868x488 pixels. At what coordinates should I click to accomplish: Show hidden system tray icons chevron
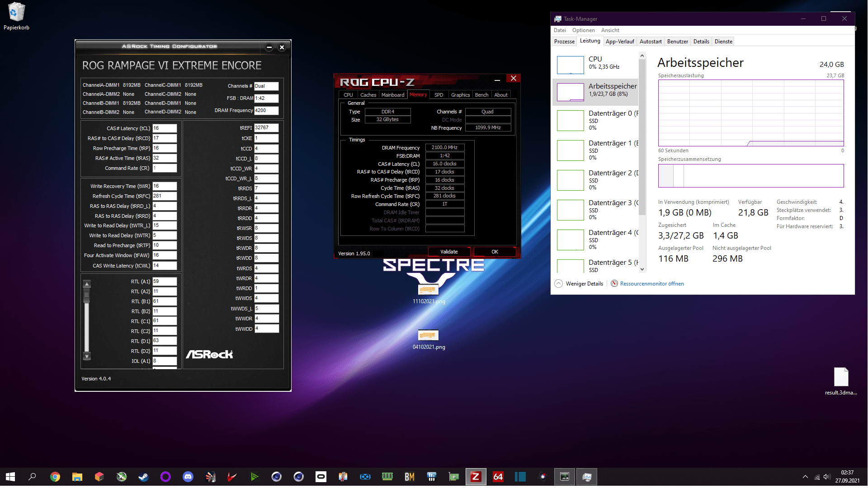[805, 477]
